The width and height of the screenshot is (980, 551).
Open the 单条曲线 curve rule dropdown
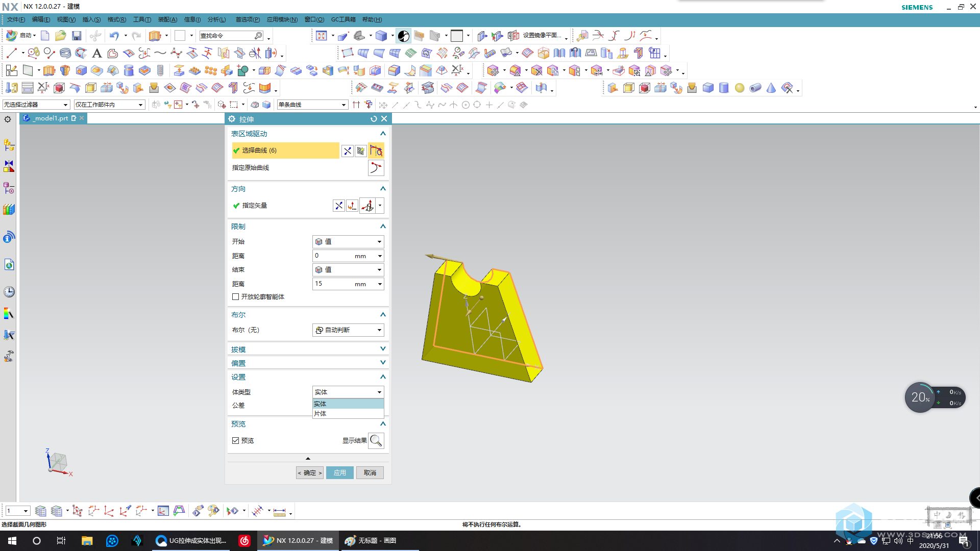click(x=312, y=105)
